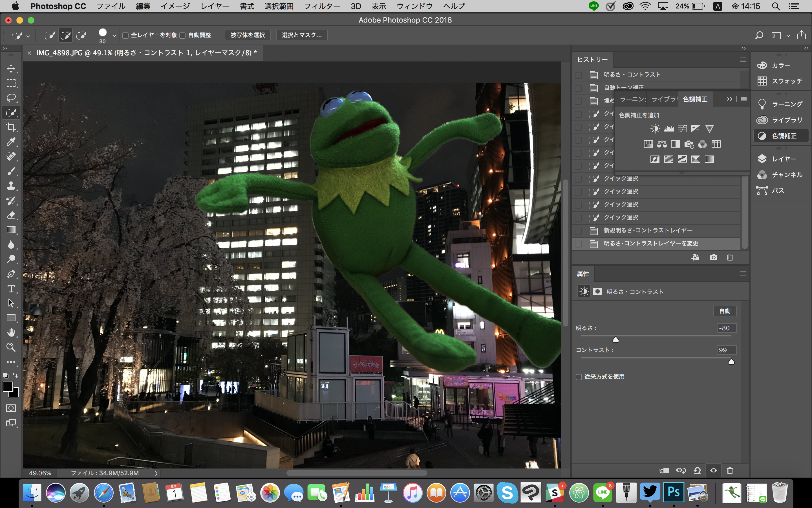Click the 自動 button in Properties
Image resolution: width=812 pixels, height=508 pixels.
click(725, 311)
